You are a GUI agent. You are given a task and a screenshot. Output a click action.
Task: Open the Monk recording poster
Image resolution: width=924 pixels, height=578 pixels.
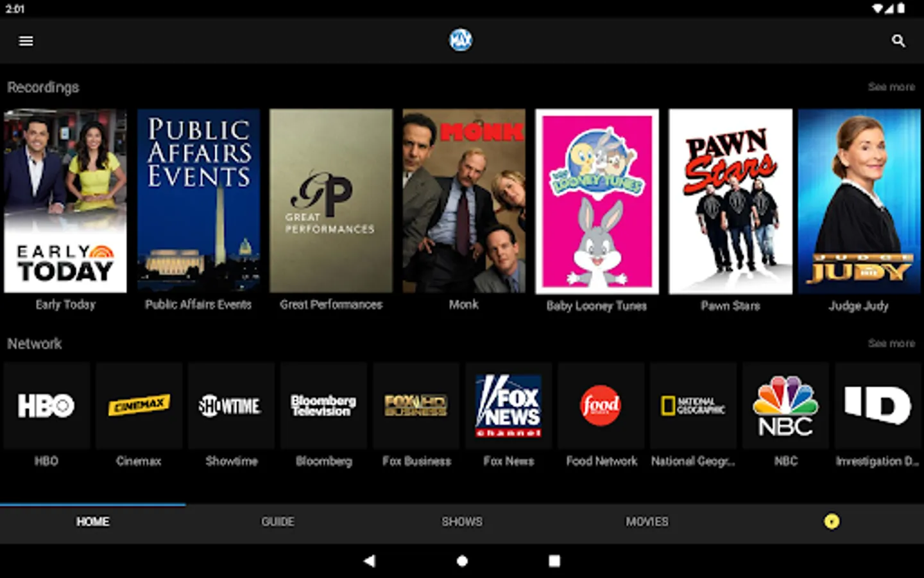pyautogui.click(x=464, y=201)
